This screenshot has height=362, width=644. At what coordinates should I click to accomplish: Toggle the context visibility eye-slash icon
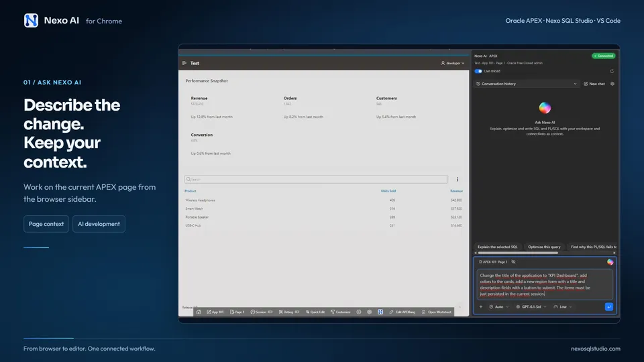coord(513,262)
